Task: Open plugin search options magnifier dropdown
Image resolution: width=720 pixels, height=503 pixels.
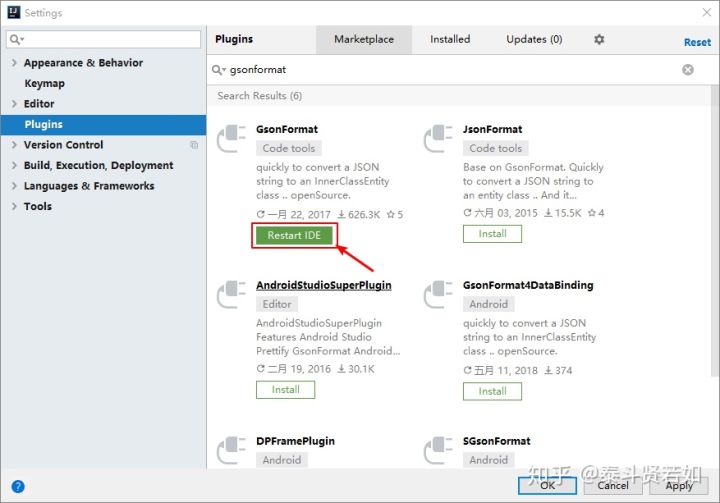Action: [x=219, y=70]
